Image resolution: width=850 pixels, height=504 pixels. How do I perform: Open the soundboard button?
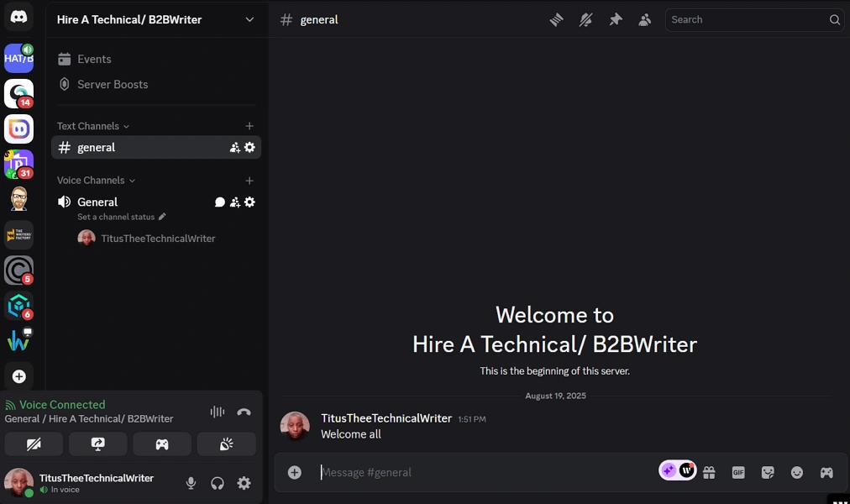tap(226, 444)
